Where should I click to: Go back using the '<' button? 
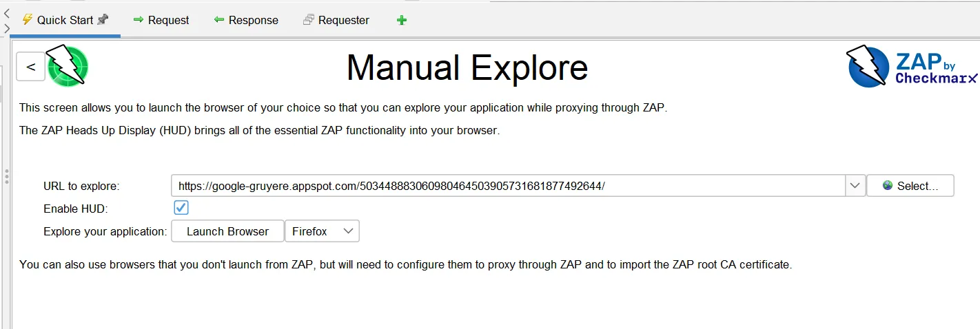click(x=30, y=67)
